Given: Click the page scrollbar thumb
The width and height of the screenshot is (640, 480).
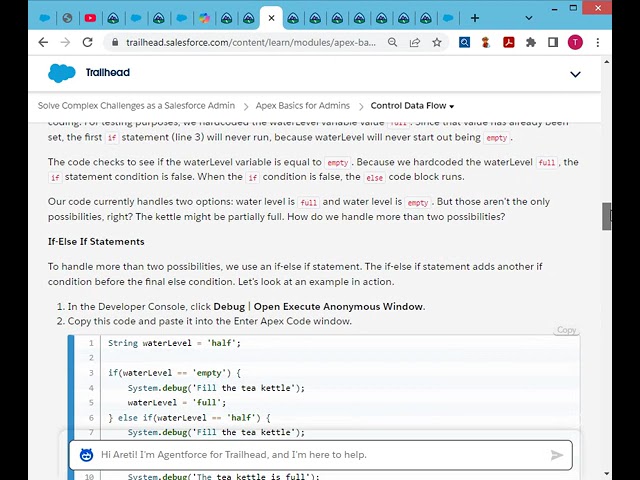Looking at the screenshot, I should pos(606,216).
